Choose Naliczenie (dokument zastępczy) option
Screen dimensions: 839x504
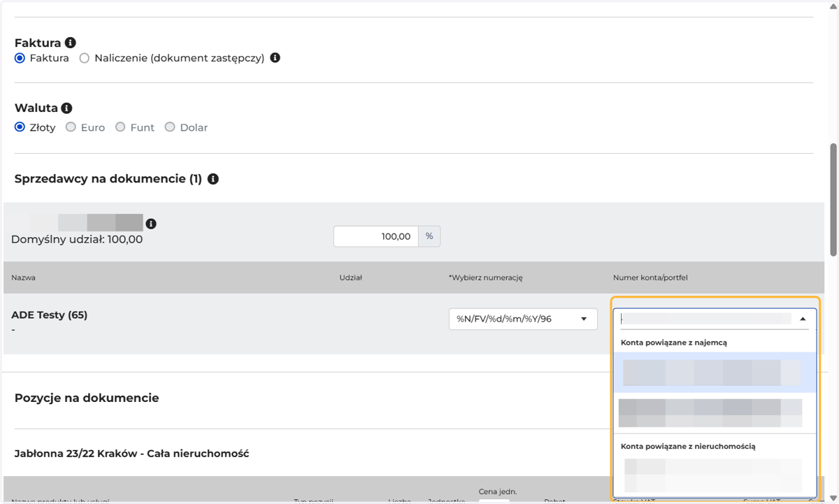click(85, 58)
